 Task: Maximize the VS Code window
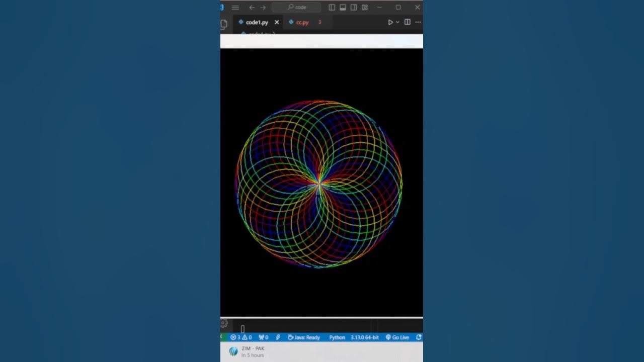[x=398, y=8]
